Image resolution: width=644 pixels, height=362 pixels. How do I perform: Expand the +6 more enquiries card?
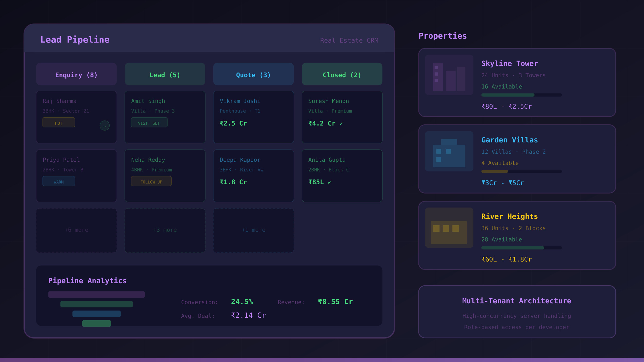click(x=77, y=230)
